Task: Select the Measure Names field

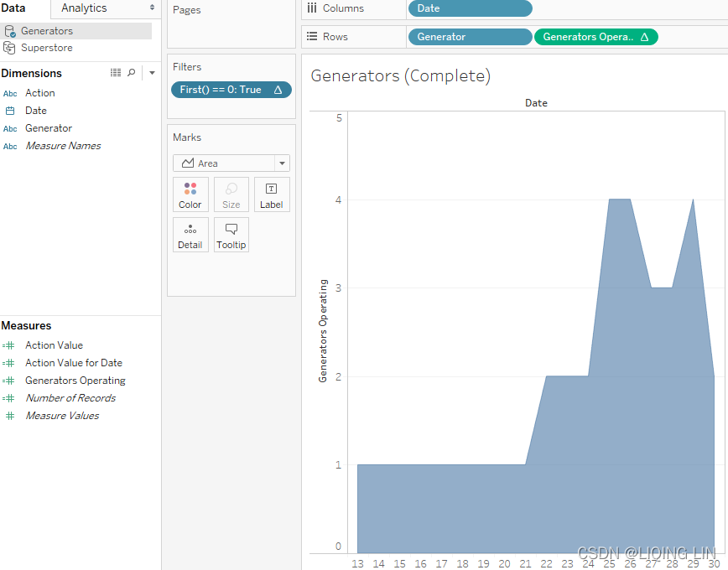Action: point(63,146)
